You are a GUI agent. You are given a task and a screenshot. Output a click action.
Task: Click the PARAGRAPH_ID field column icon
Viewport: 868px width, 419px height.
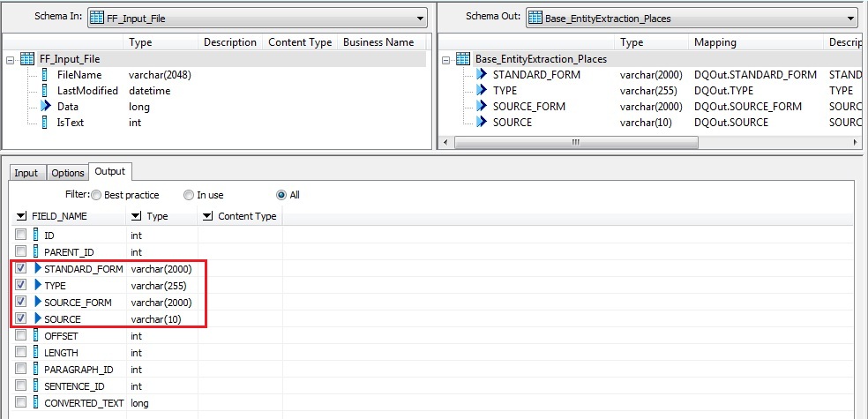click(36, 370)
